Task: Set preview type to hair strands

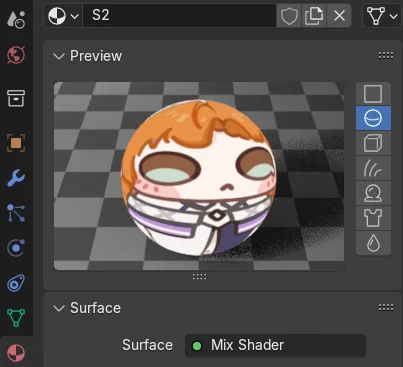Action: (x=373, y=168)
